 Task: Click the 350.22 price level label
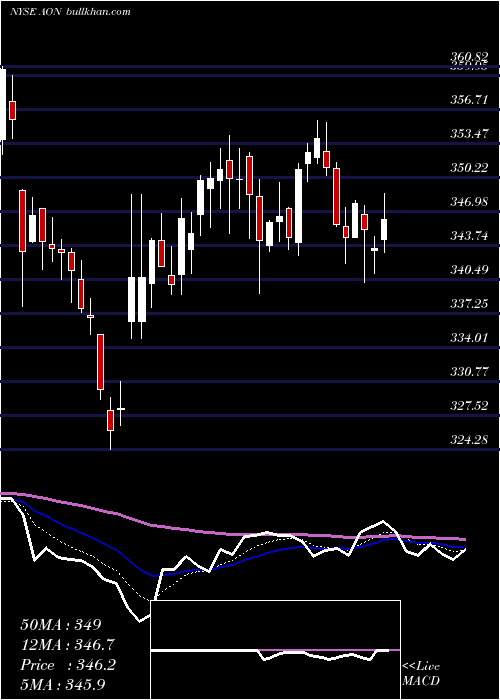click(x=468, y=167)
